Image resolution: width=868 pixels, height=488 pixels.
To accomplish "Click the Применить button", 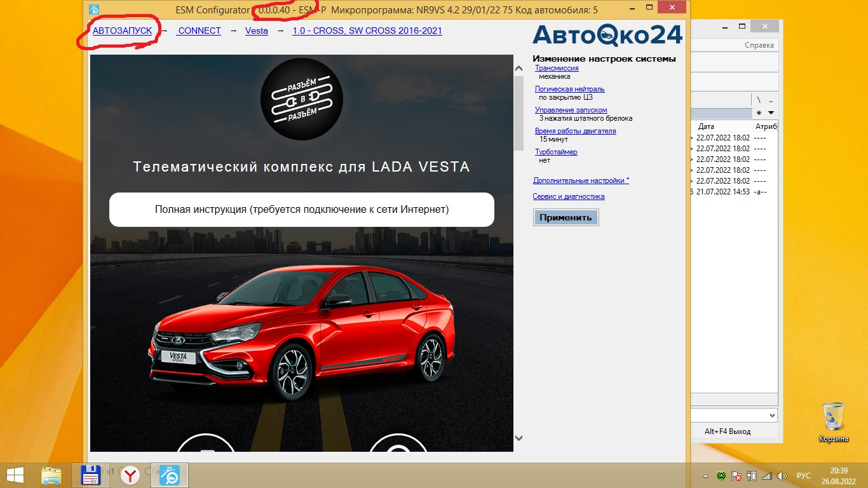I will pos(566,217).
